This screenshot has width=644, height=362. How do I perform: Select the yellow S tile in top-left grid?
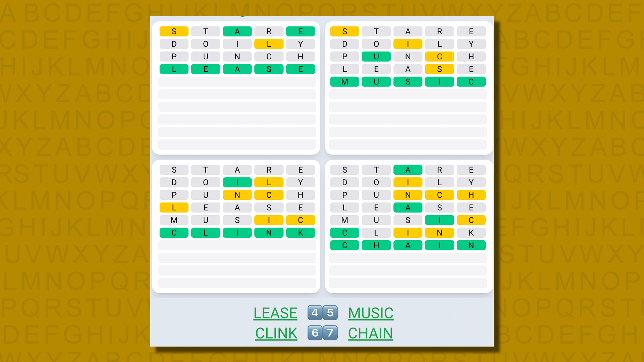tap(175, 31)
